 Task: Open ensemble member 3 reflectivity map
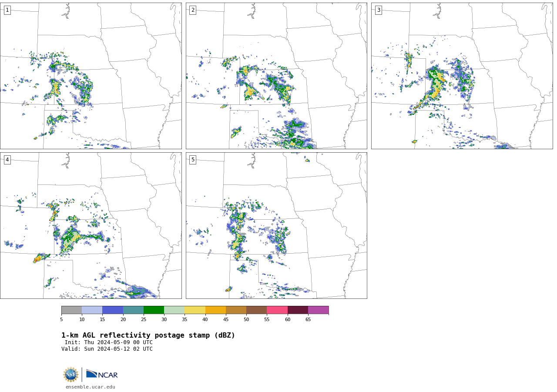pos(462,76)
